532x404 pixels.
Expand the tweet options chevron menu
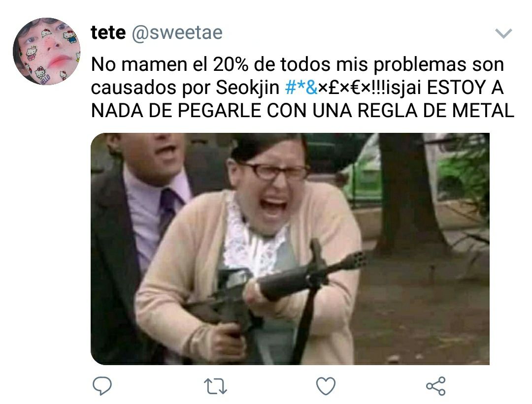(x=503, y=33)
